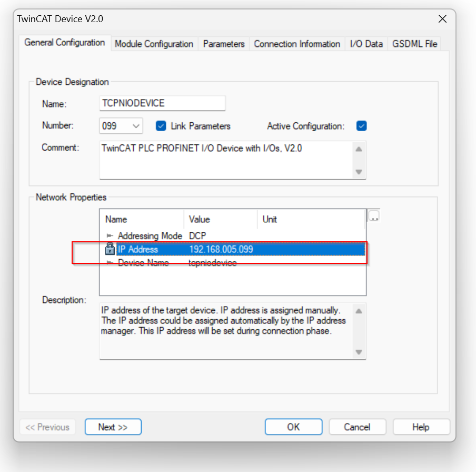Screen dimensions: 476x472
Task: Open the Number dropdown showing 099
Action: point(121,126)
